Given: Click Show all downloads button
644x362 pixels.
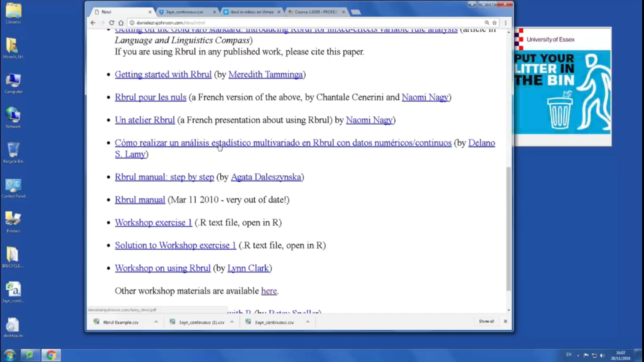Looking at the screenshot, I should pos(486,321).
